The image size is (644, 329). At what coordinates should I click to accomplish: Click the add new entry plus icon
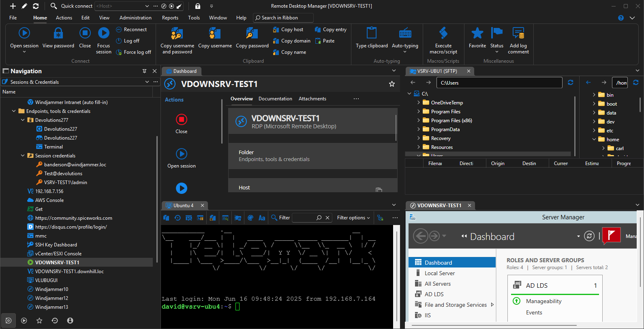click(13, 6)
